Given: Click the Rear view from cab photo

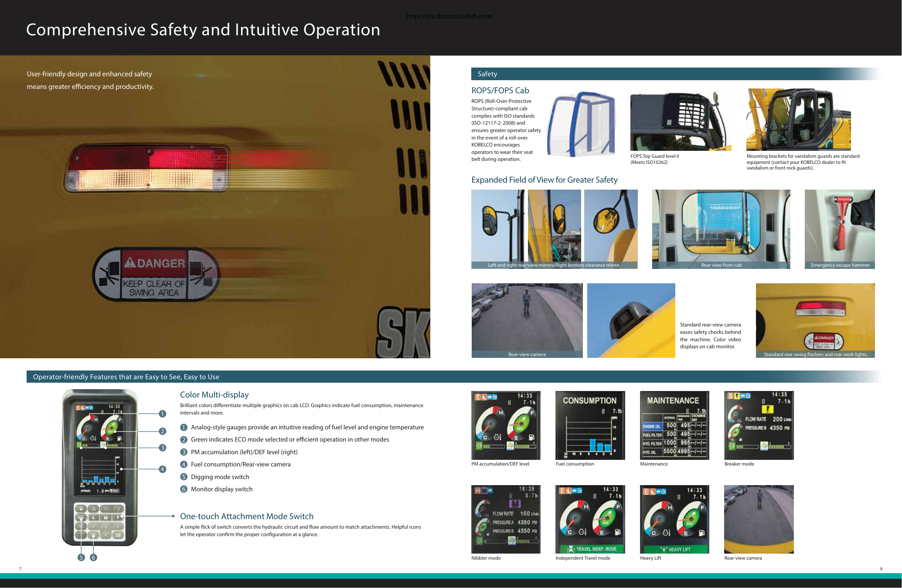Looking at the screenshot, I should 721,229.
